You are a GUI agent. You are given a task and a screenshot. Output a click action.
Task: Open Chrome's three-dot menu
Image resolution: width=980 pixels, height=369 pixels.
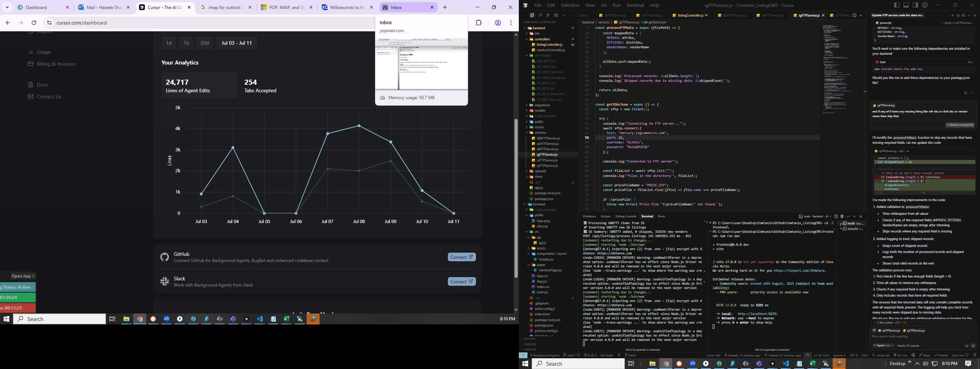(511, 22)
